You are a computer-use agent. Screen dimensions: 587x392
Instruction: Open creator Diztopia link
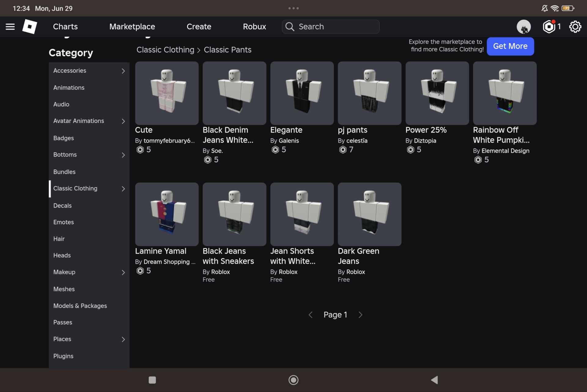tap(425, 141)
